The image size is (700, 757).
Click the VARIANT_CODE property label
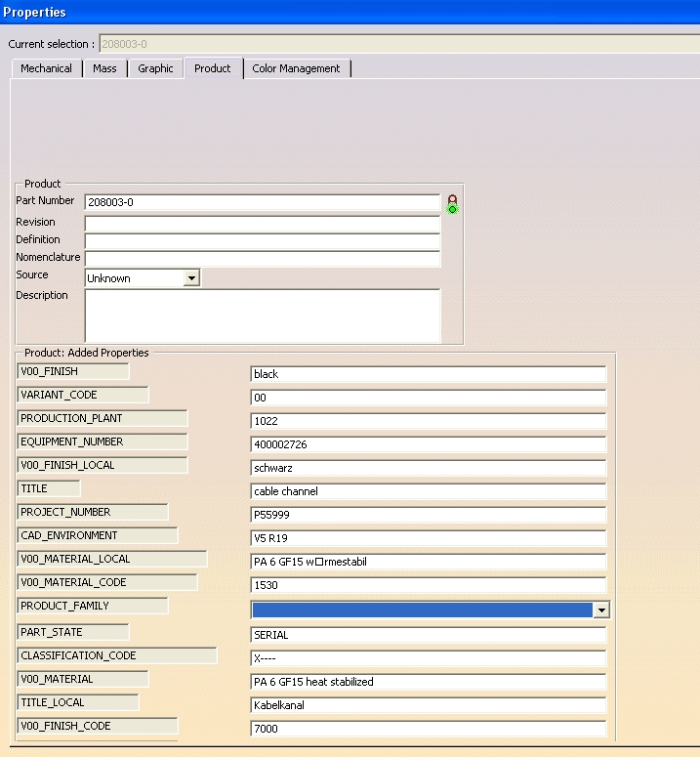click(83, 395)
